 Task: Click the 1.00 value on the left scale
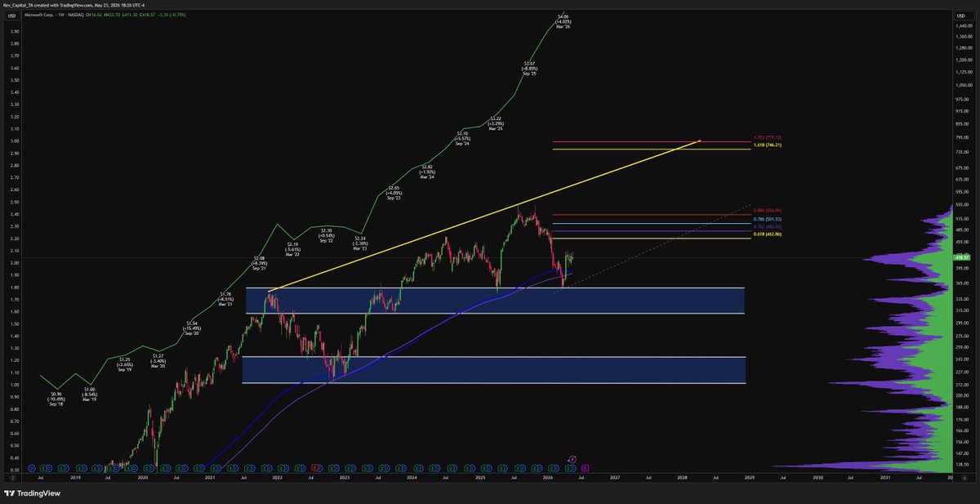point(13,385)
